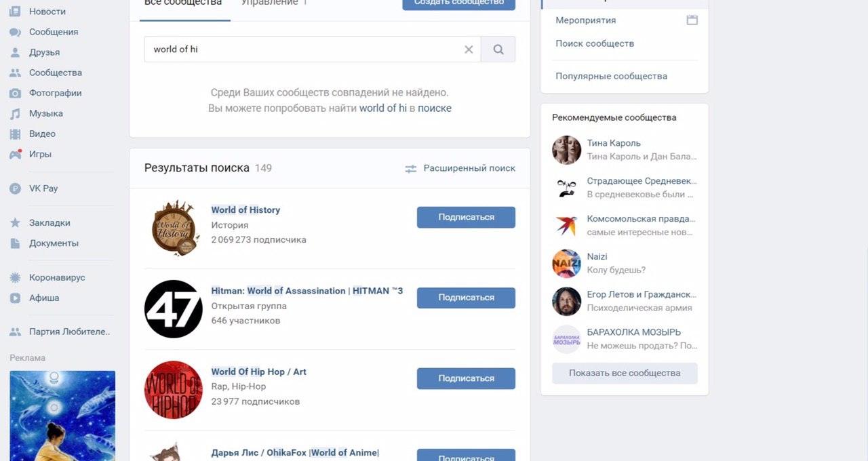Subscribe to Hitman: World of Assassination group
Viewport: 868px width, 461px height.
[466, 298]
